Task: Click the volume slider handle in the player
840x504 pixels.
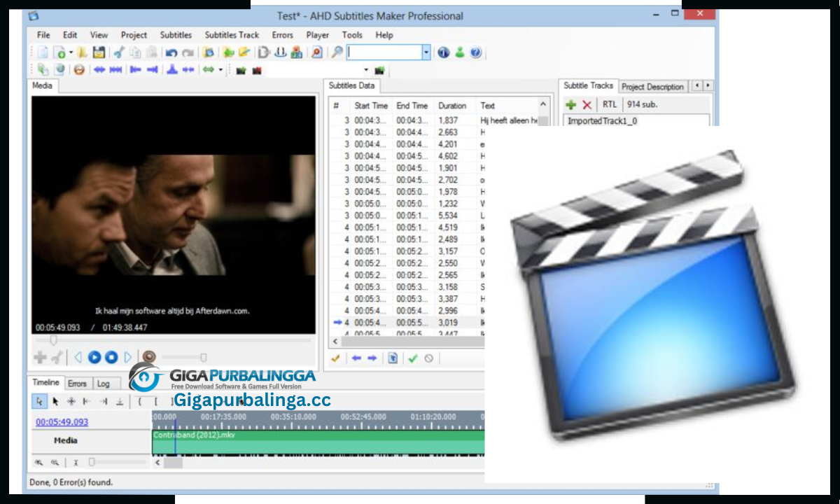Action: 204,358
